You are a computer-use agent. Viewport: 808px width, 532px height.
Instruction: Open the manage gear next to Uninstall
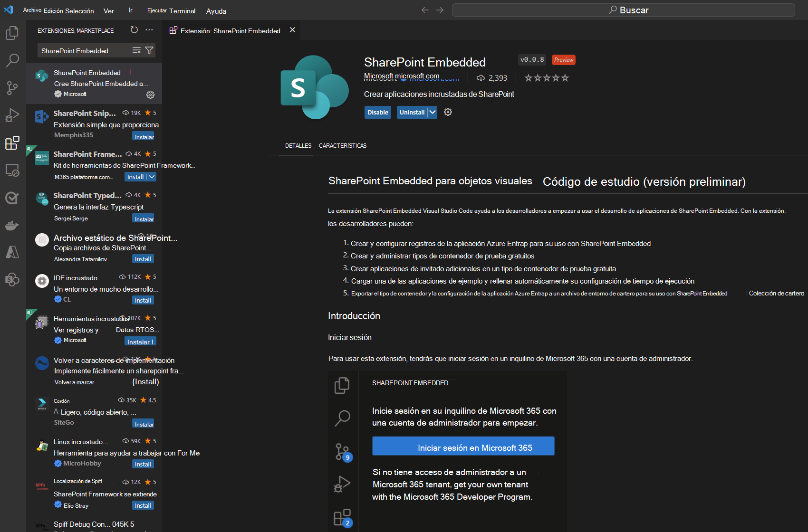pyautogui.click(x=448, y=112)
